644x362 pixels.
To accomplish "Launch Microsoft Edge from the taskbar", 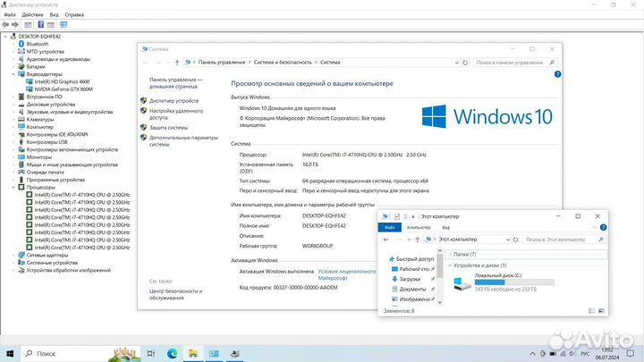I will pyautogui.click(x=172, y=353).
